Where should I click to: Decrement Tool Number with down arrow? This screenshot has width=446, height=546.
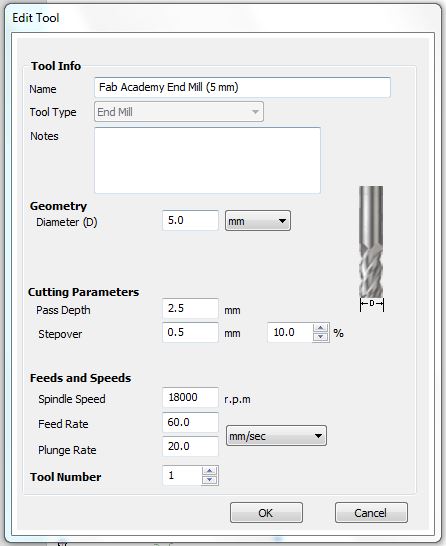pos(210,480)
